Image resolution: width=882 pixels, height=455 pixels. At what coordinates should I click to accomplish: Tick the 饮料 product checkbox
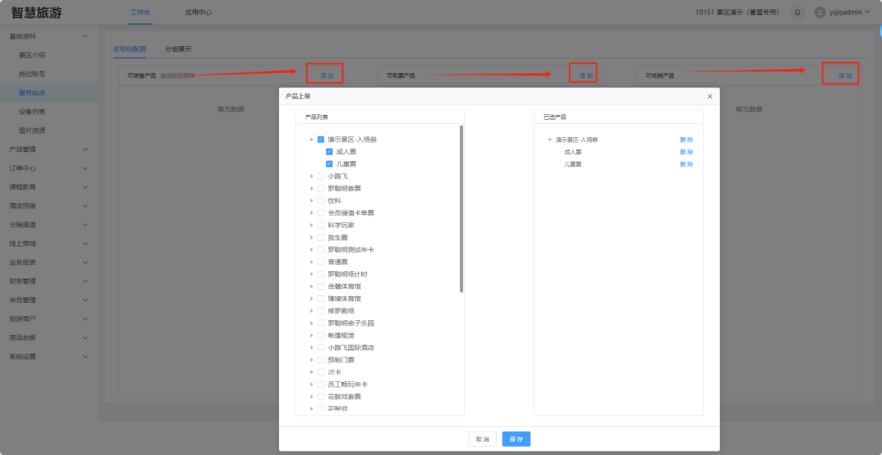(320, 200)
